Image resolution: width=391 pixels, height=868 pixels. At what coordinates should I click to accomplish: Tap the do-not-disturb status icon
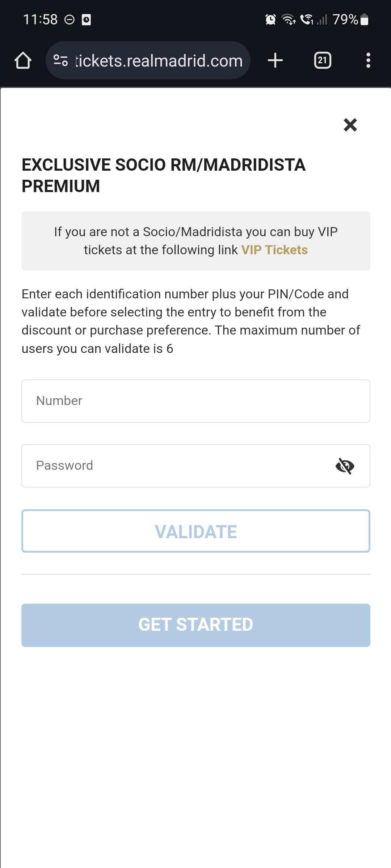pos(69,20)
